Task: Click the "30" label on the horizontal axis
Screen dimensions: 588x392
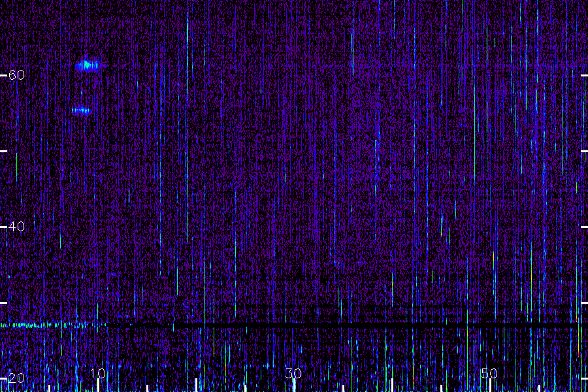Action: pyautogui.click(x=293, y=373)
